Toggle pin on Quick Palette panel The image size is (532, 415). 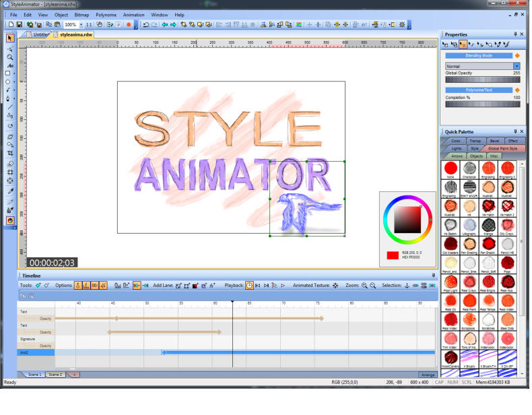(x=515, y=131)
